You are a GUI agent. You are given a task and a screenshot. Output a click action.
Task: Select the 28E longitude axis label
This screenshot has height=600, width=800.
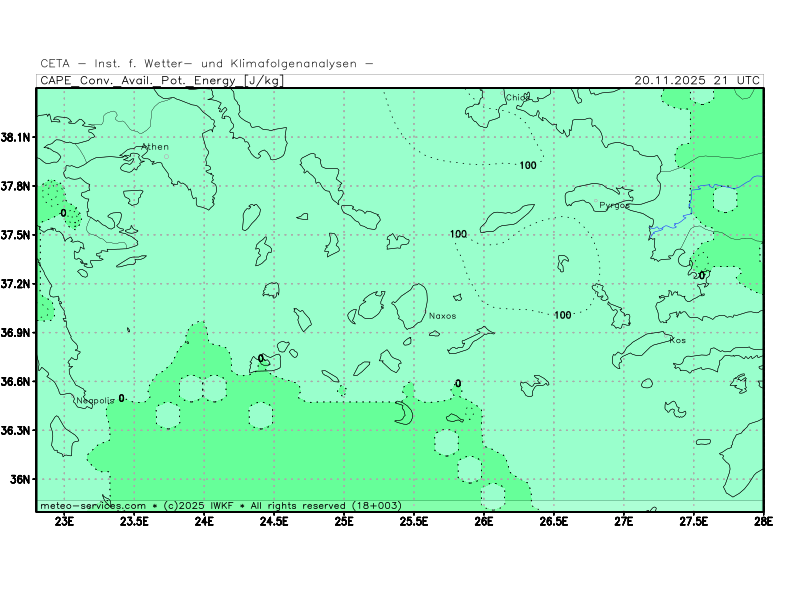(763, 520)
